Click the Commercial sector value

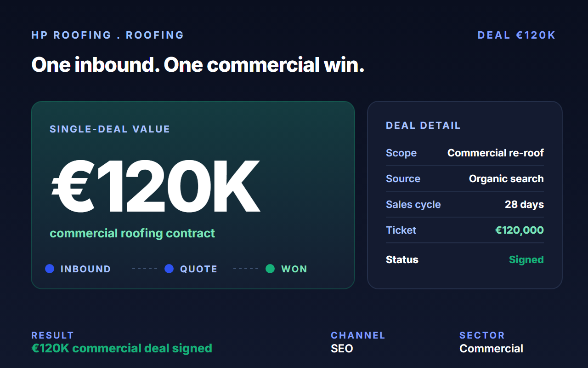point(491,349)
